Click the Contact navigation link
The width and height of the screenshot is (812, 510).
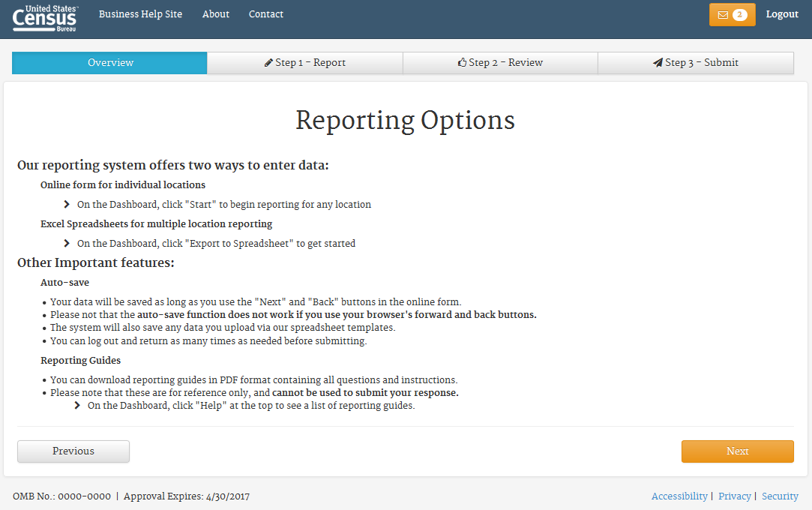(x=266, y=14)
